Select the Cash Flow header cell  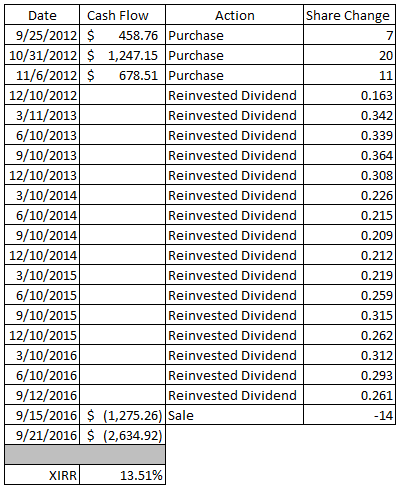[122, 15]
